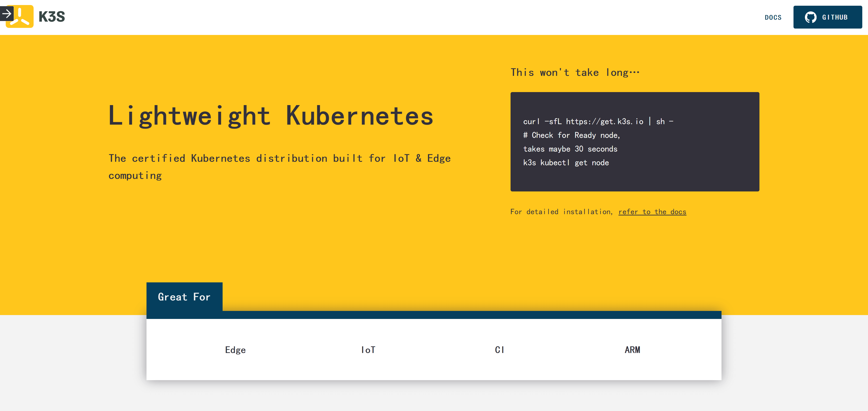Click the 'For detailed installation' text
This screenshot has height=411, width=868.
point(561,212)
